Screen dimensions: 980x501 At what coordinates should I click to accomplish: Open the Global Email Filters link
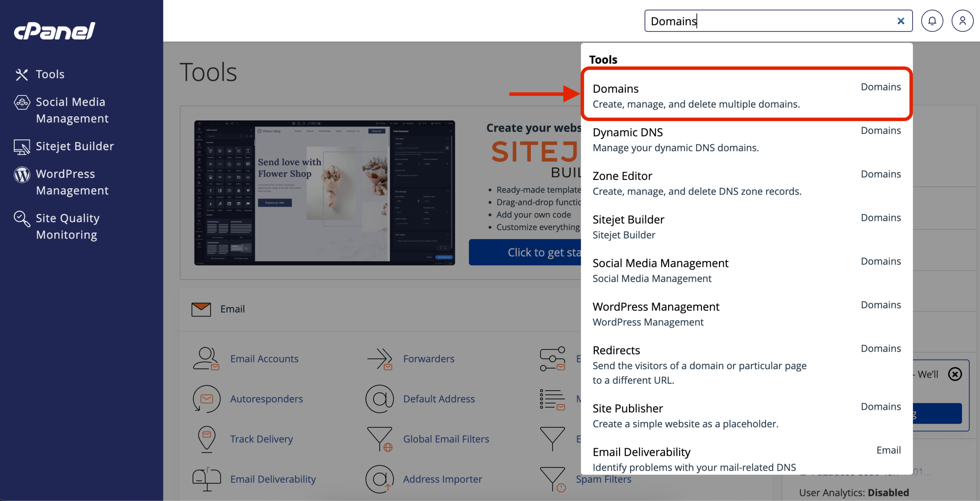(x=446, y=439)
